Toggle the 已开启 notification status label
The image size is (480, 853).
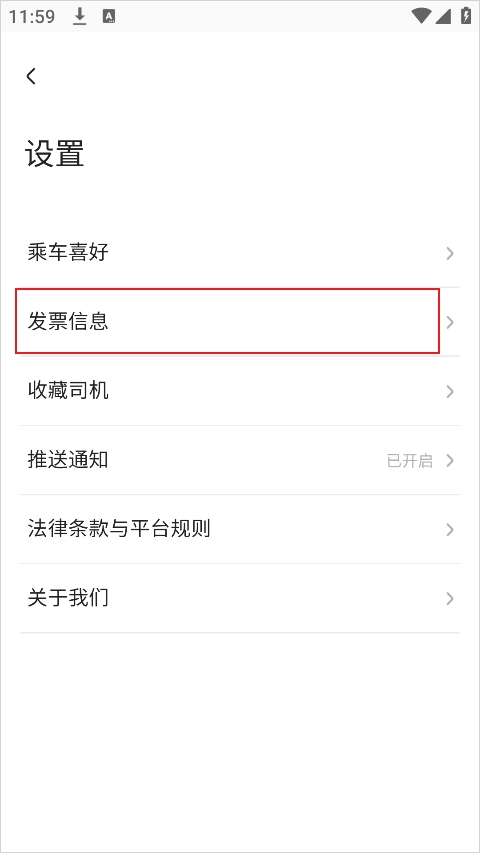(x=410, y=461)
